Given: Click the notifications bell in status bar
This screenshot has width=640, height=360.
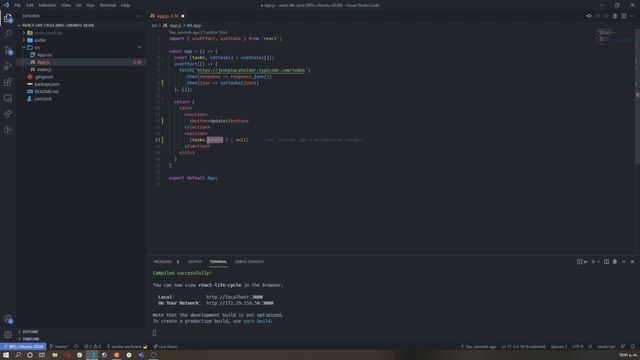Looking at the screenshot, I should pyautogui.click(x=632, y=347).
